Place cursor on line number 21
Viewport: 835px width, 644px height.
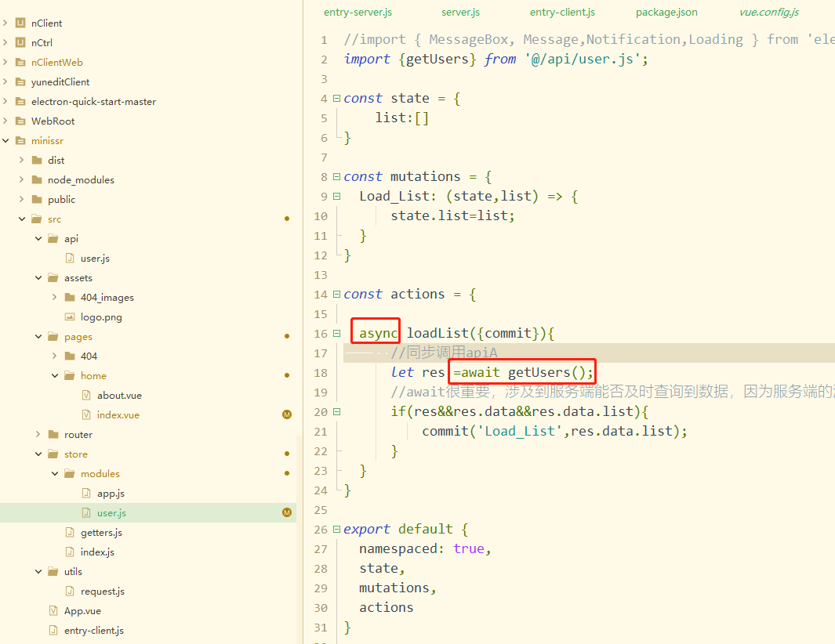(x=320, y=432)
